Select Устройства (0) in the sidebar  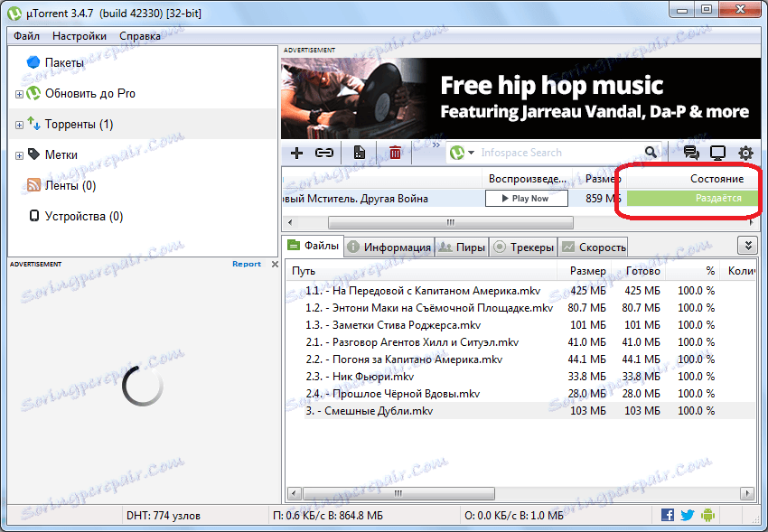click(84, 217)
